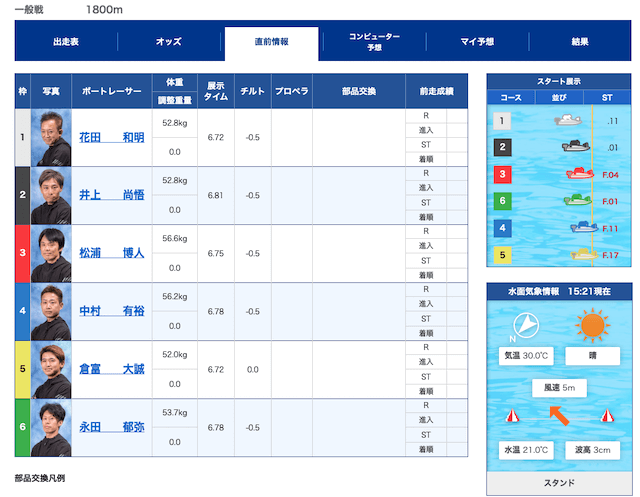The image size is (640, 497).
Task: Click red boat icon in start display
Action: 580,173
